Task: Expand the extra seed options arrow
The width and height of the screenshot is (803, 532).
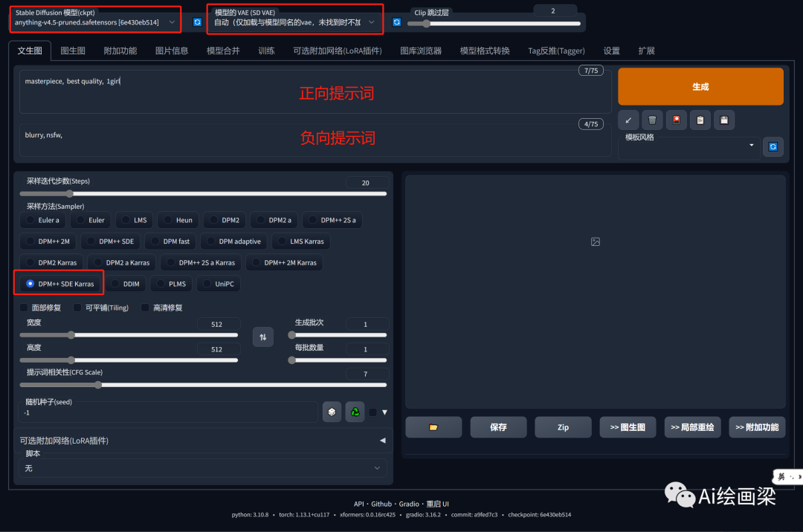Action: pyautogui.click(x=384, y=412)
